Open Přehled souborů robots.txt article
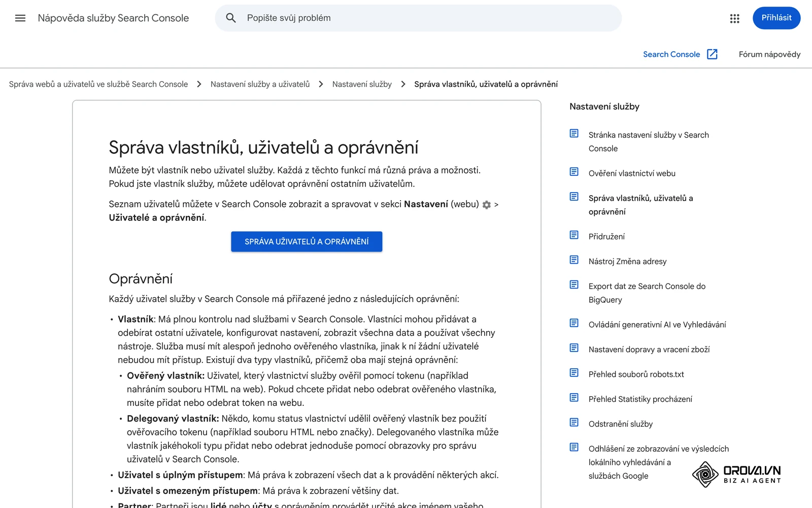The width and height of the screenshot is (812, 508). [x=636, y=374]
